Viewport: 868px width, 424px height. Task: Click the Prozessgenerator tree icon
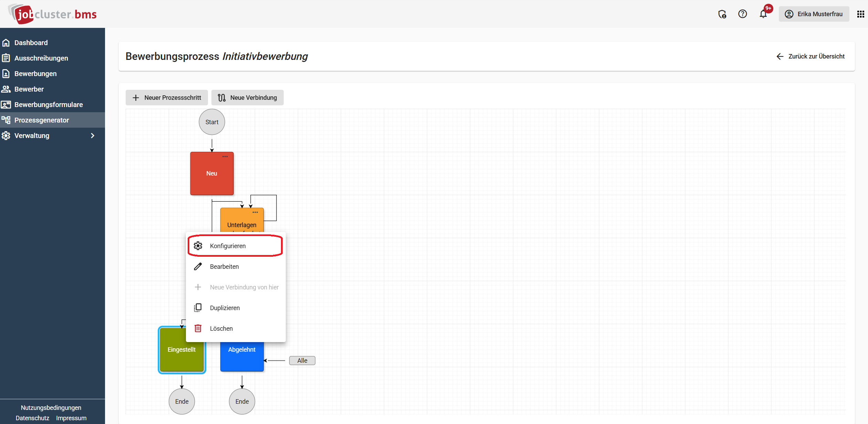(x=6, y=120)
